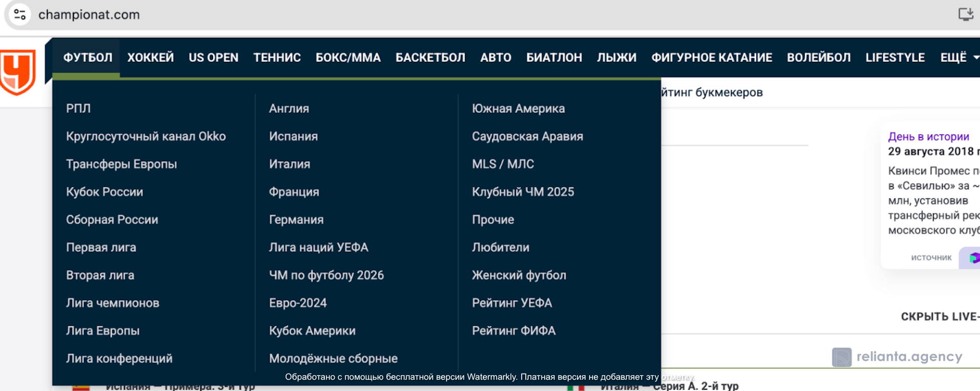Screen dimensions: 980x391
Task: Click the championat.com address bar URL
Action: tap(89, 14)
